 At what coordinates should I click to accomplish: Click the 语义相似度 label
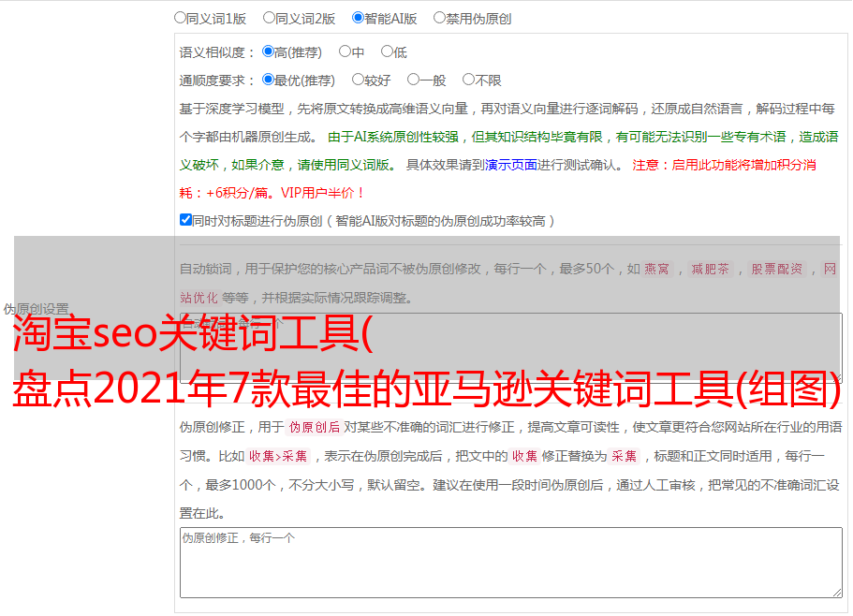217,52
